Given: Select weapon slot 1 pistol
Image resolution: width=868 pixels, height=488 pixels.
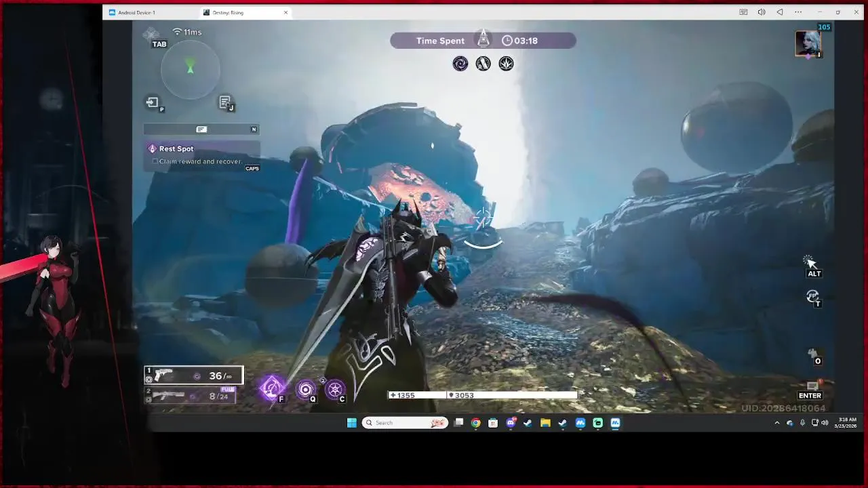Looking at the screenshot, I should pyautogui.click(x=194, y=375).
